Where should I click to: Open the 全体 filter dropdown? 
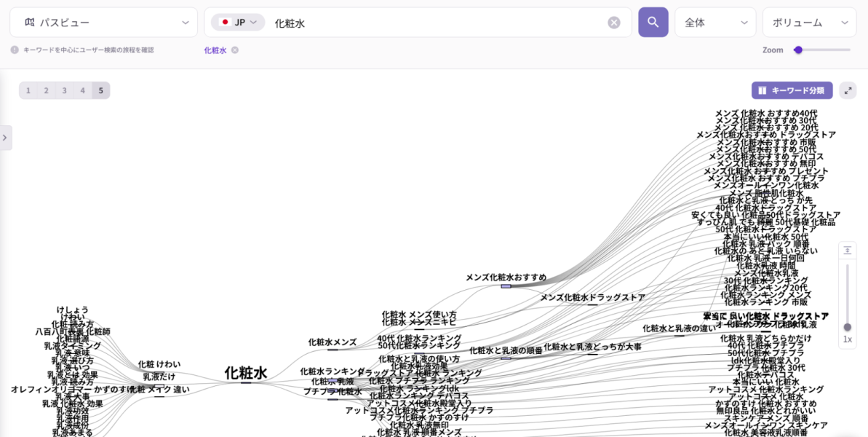715,23
